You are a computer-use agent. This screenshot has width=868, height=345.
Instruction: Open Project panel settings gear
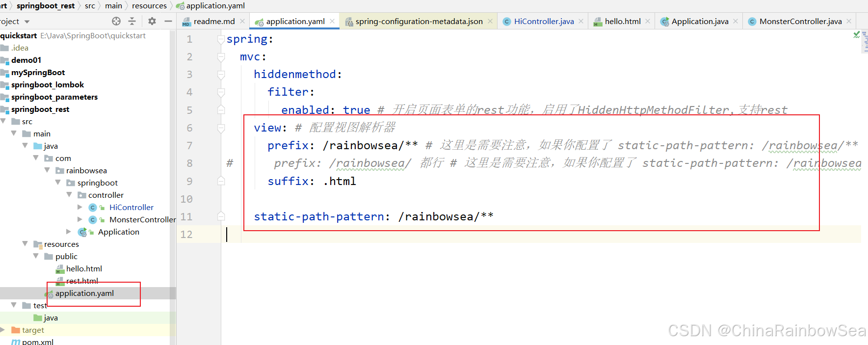(x=152, y=21)
